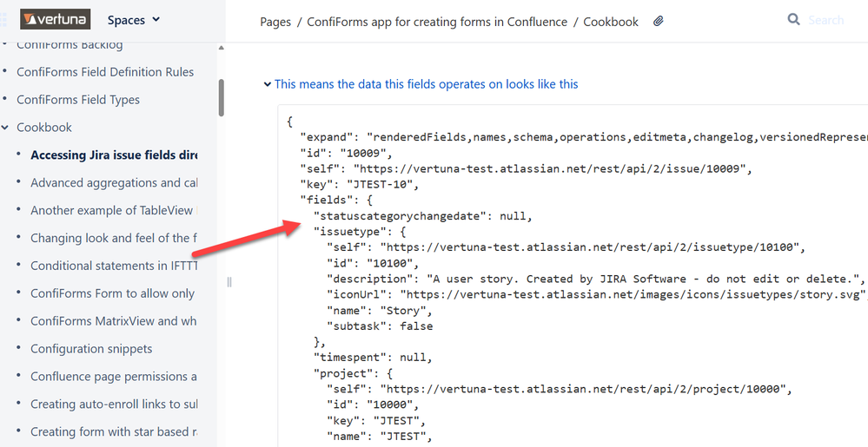Open the Spaces dropdown menu
Viewport: 868px width, 447px height.
tap(134, 20)
